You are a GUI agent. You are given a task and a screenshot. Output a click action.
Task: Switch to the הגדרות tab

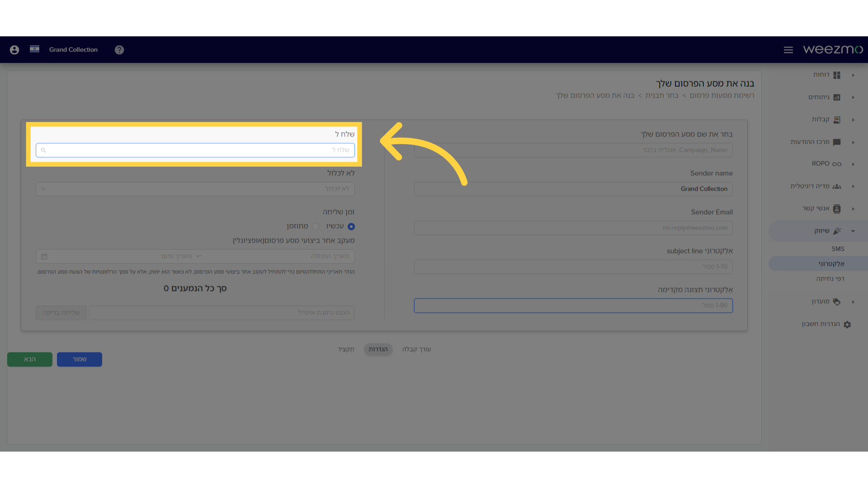(378, 349)
